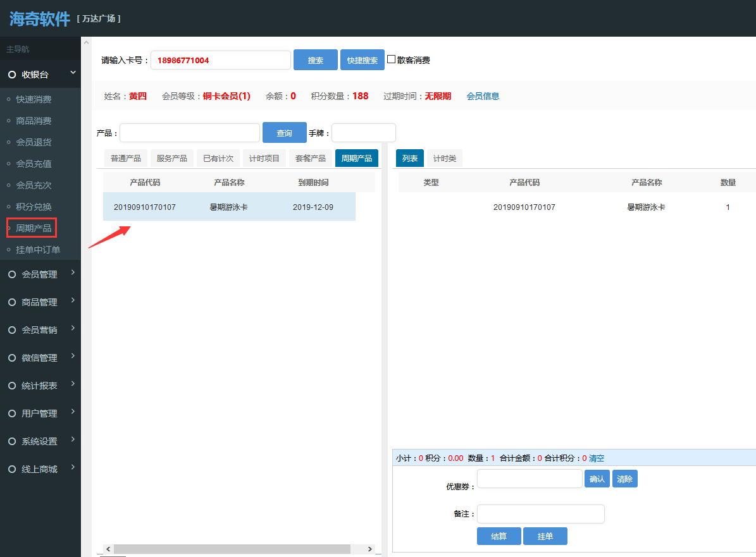Click the 清空 link in totals bar

click(x=597, y=458)
